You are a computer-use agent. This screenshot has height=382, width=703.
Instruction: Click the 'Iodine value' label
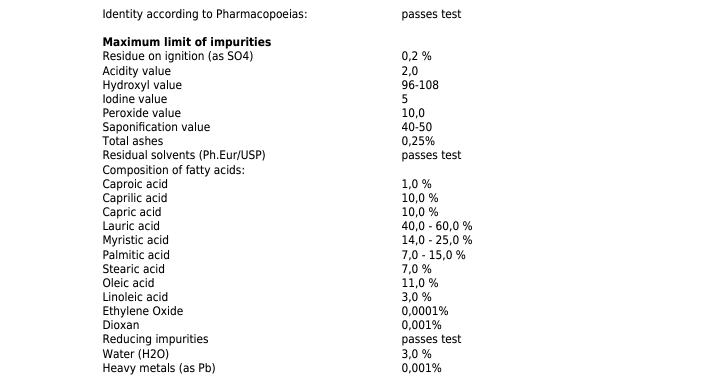pyautogui.click(x=135, y=99)
